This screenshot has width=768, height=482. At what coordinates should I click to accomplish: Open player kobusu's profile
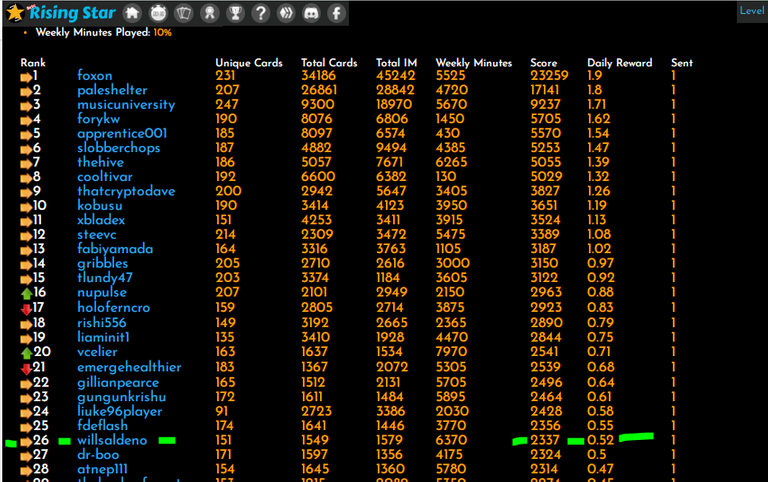pyautogui.click(x=99, y=206)
